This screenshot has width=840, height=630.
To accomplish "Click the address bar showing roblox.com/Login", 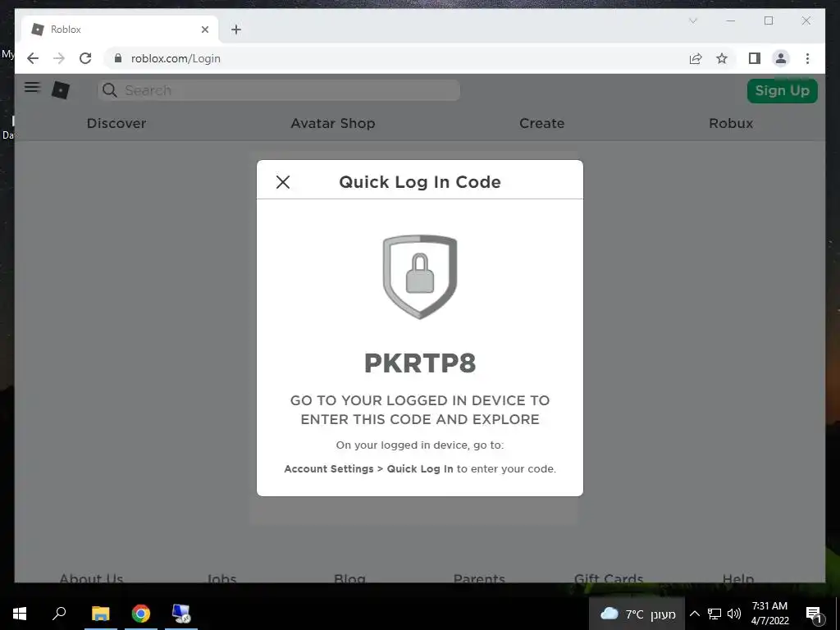I will coord(396,58).
